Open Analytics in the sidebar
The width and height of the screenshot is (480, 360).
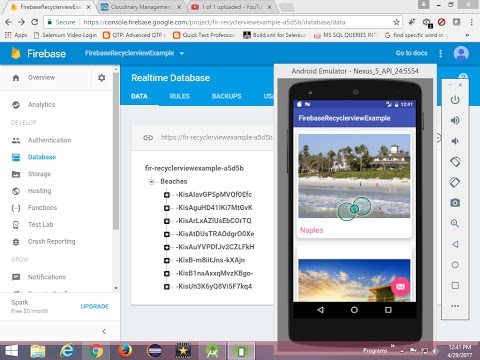41,105
